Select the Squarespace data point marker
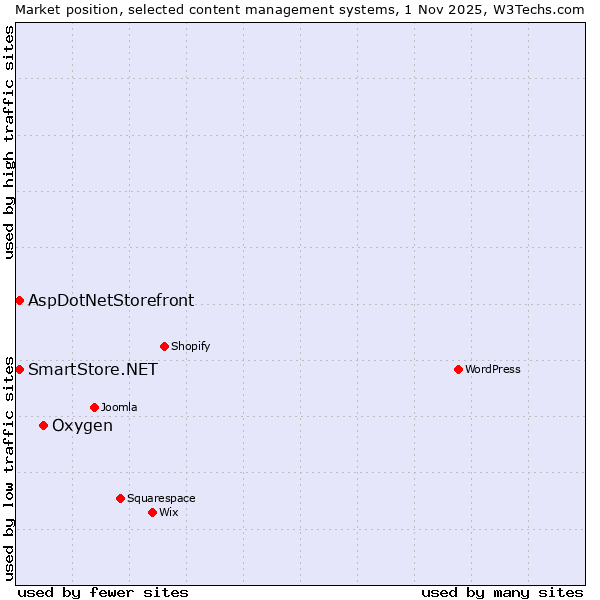 click(x=120, y=498)
